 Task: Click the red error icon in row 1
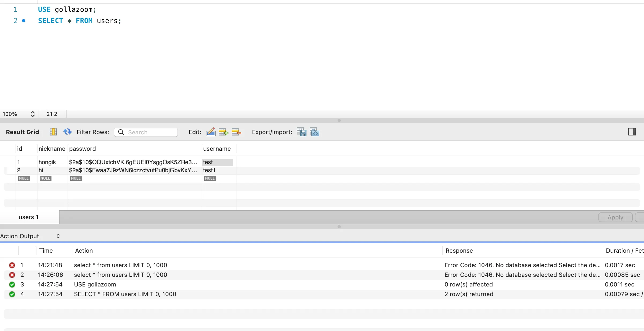point(12,265)
